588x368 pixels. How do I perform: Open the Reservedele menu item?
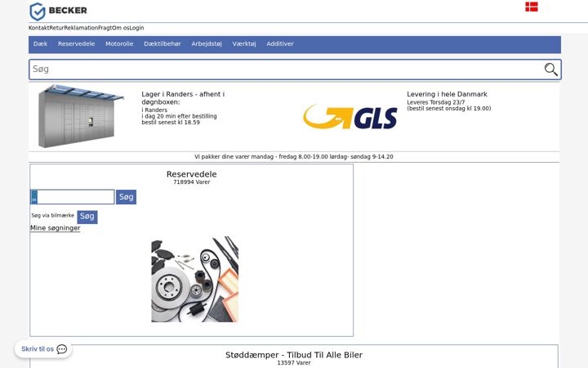pos(76,44)
